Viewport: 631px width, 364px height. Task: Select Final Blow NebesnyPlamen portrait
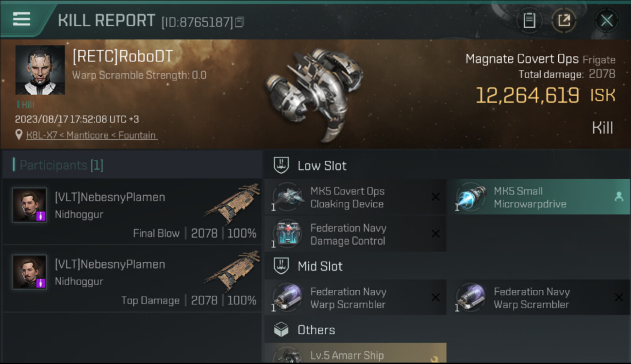(30, 205)
